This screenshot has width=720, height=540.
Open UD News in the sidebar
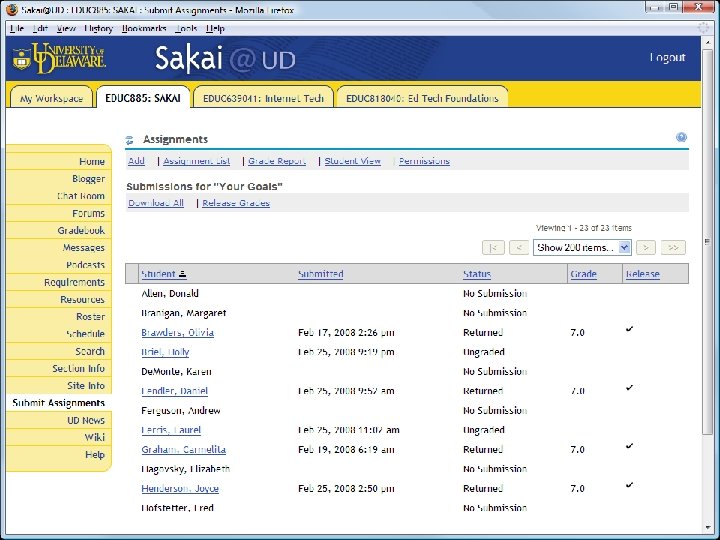86,420
